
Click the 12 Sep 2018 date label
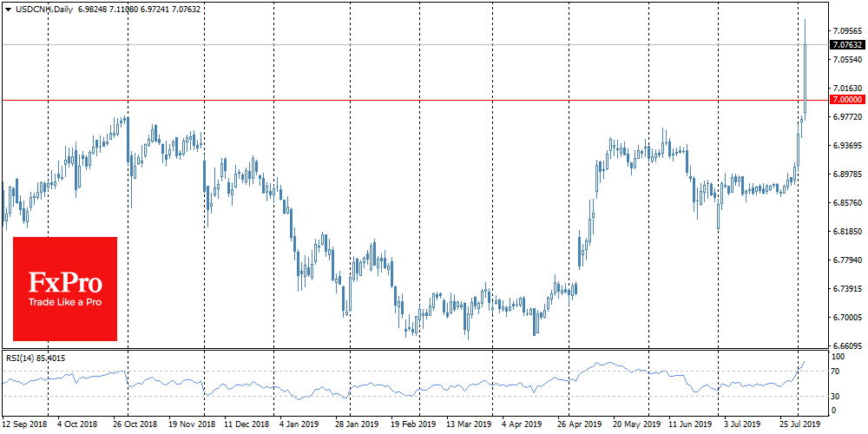23,425
